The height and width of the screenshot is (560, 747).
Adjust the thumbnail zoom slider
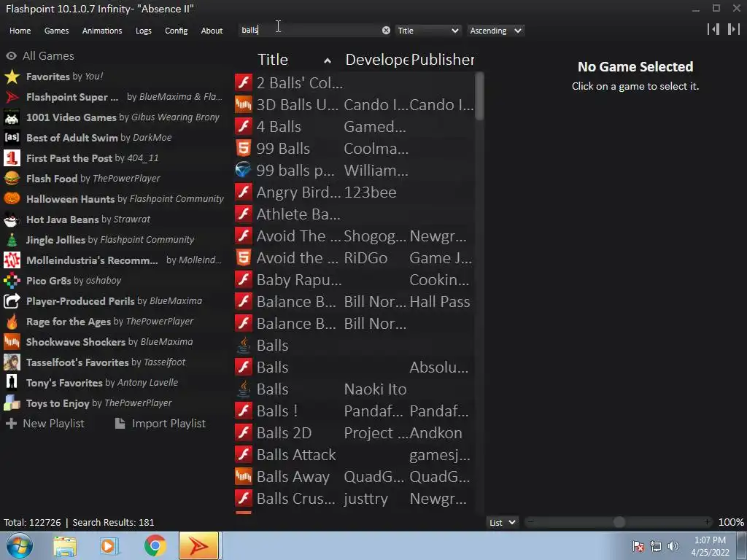(619, 522)
